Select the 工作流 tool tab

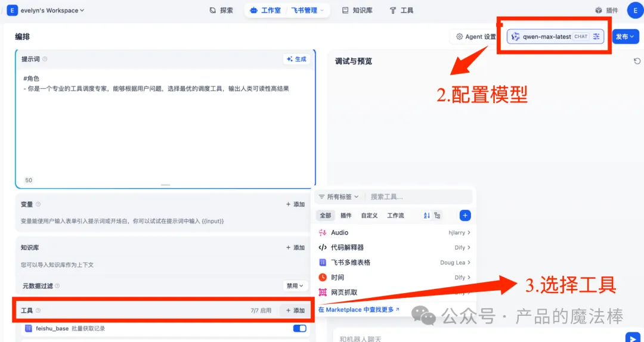tap(395, 215)
